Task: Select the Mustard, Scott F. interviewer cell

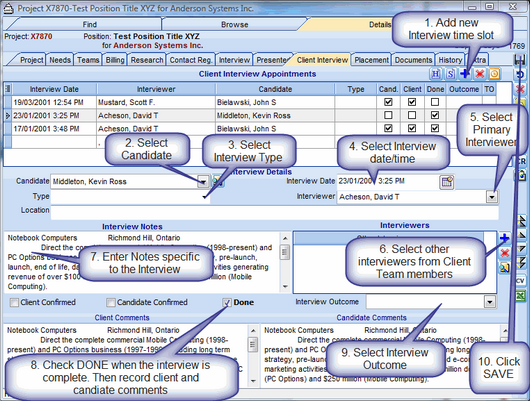Action: pos(156,102)
